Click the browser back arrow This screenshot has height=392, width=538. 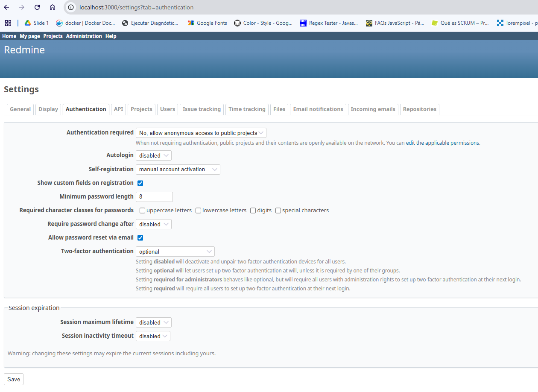pyautogui.click(x=7, y=7)
